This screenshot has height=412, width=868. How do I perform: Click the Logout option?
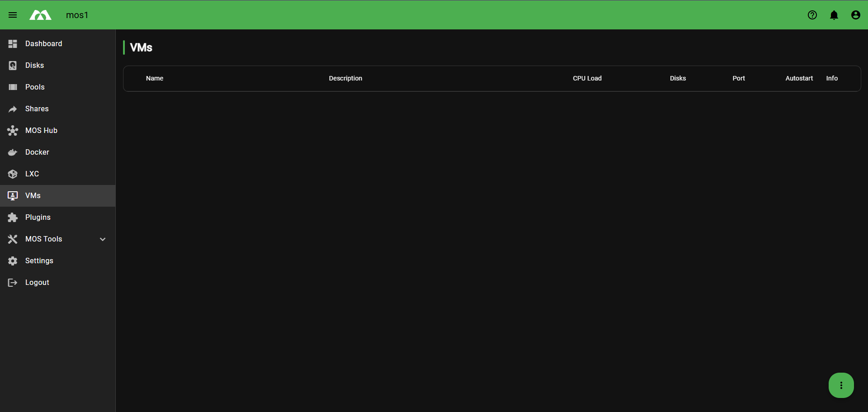click(37, 282)
